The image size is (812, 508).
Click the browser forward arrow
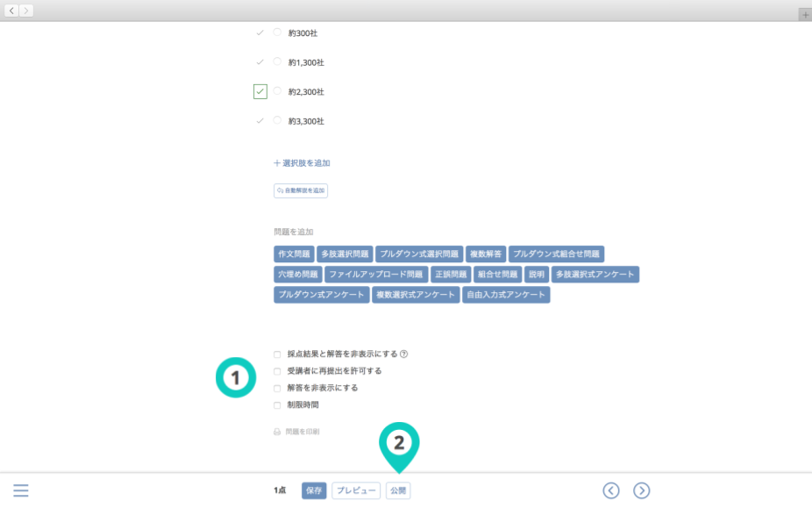pyautogui.click(x=26, y=11)
